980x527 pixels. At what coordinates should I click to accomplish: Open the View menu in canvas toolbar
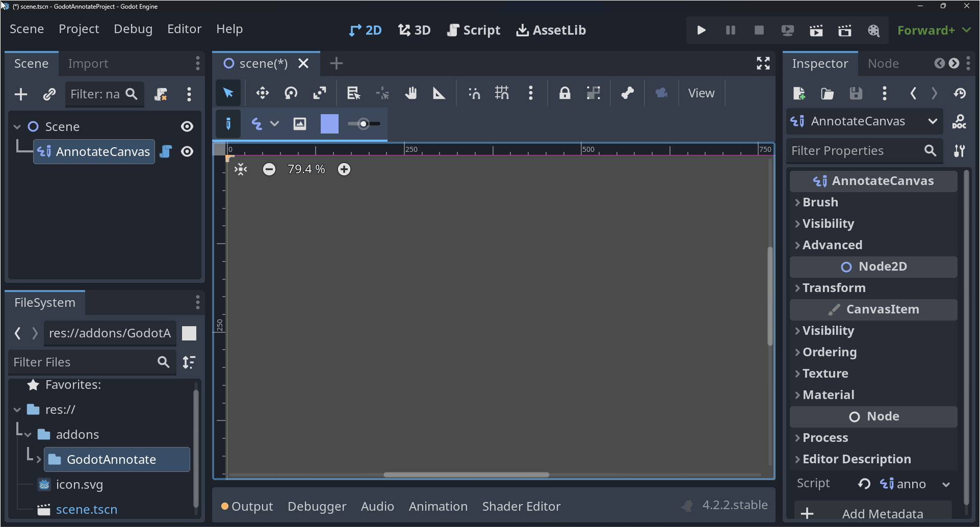pos(701,93)
